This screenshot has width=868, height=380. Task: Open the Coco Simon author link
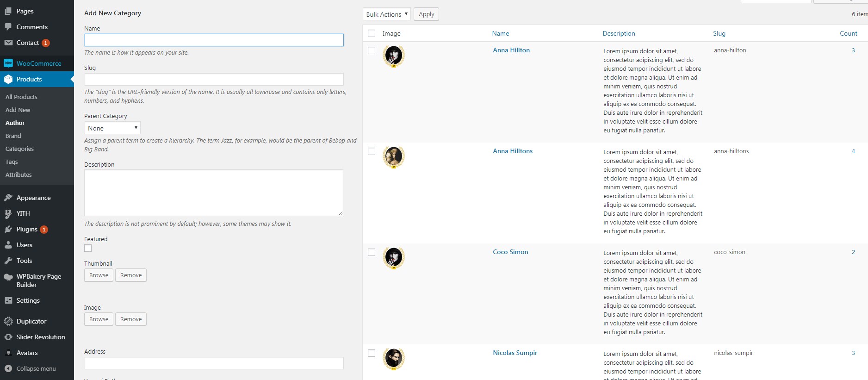pos(510,252)
